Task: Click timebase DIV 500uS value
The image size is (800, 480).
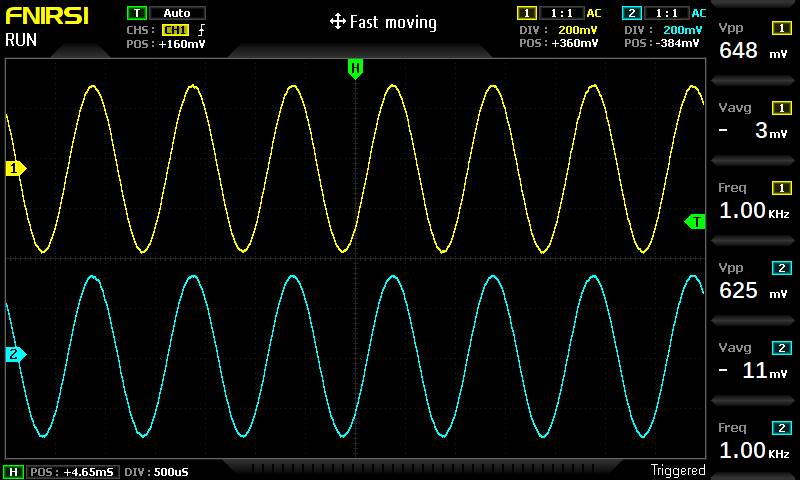Action: coord(171,472)
